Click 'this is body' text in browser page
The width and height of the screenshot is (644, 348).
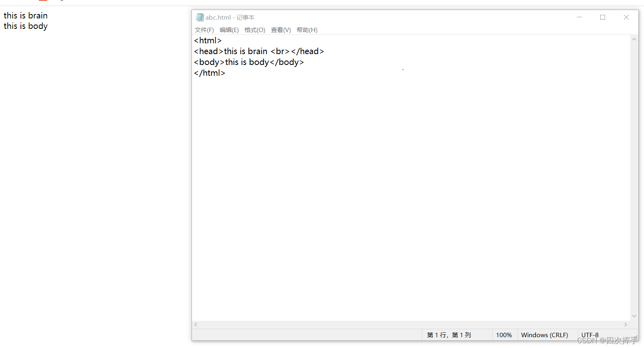(x=26, y=26)
